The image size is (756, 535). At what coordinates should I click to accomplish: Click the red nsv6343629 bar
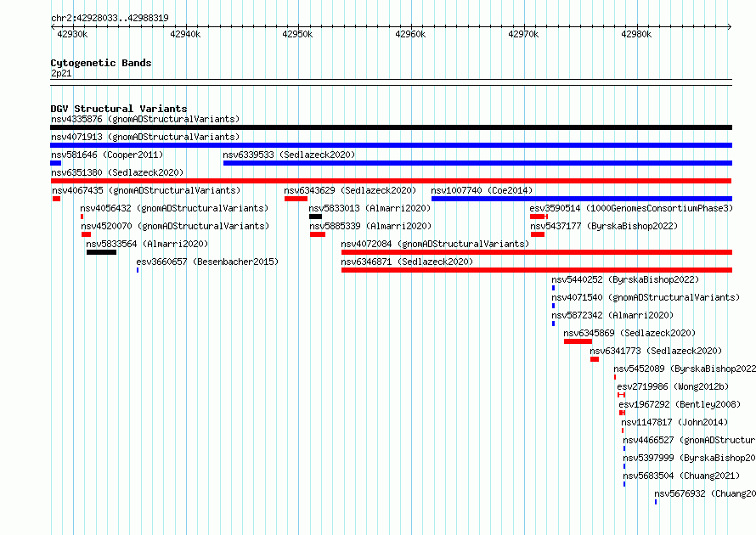pyautogui.click(x=296, y=199)
